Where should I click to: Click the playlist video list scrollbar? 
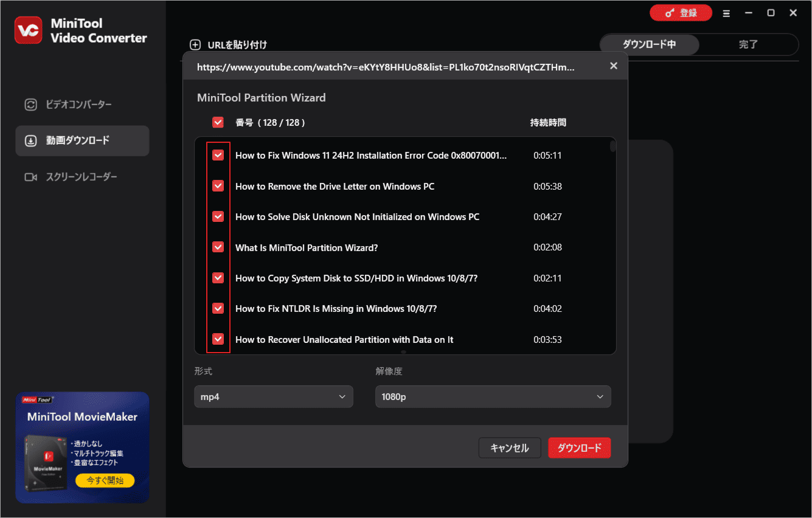click(x=613, y=147)
